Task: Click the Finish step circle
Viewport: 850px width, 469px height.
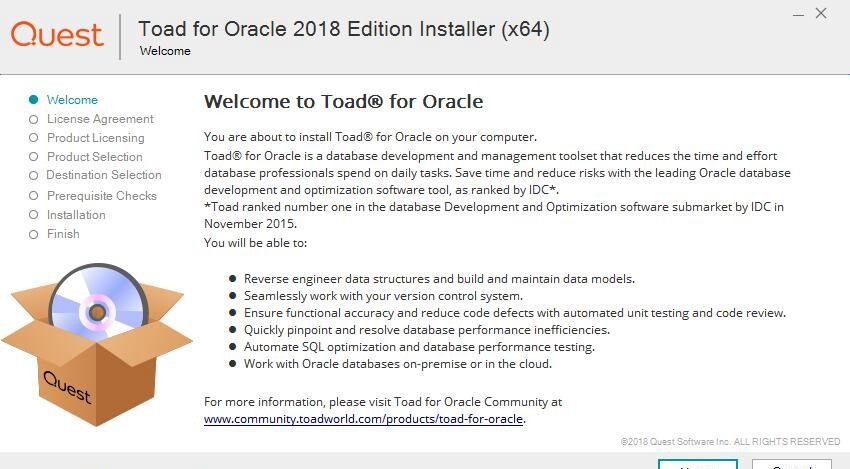Action: [x=34, y=234]
